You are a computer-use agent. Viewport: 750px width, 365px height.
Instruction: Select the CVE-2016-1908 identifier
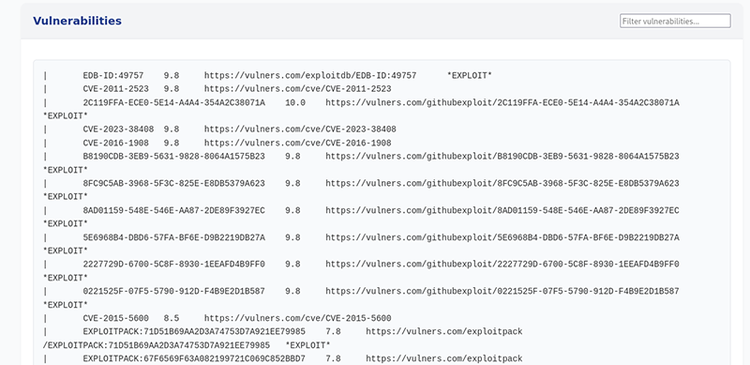pos(115,143)
